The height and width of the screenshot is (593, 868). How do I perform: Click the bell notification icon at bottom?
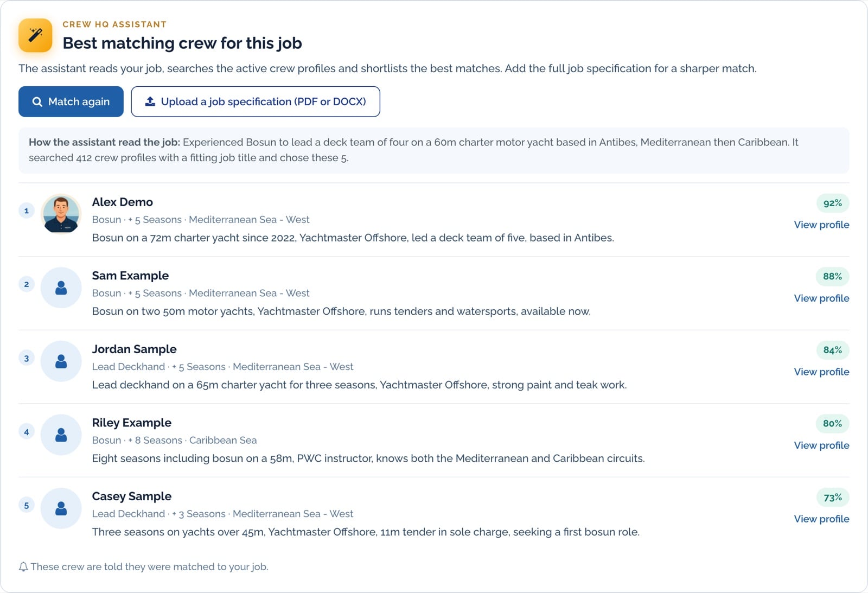23,567
